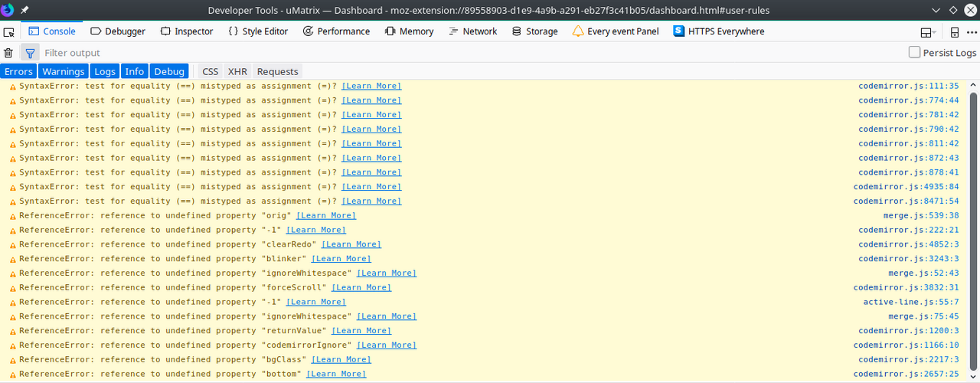Pick an element with the element picker icon
This screenshot has width=980, height=383.
coord(8,31)
